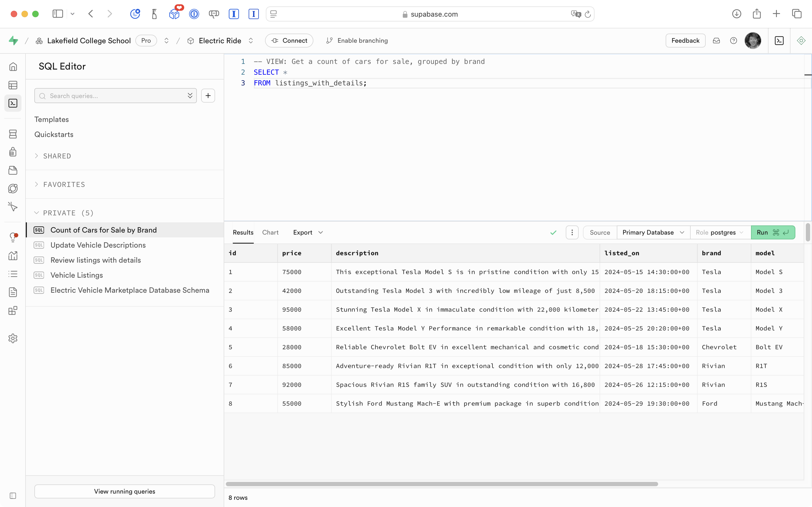812x507 pixels.
Task: Open the inbox notifications icon
Action: (716, 41)
